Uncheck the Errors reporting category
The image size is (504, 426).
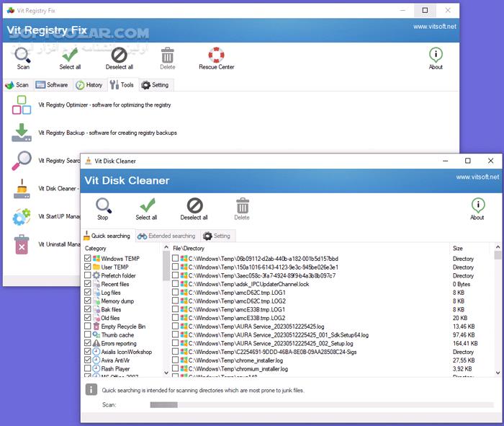pos(87,343)
